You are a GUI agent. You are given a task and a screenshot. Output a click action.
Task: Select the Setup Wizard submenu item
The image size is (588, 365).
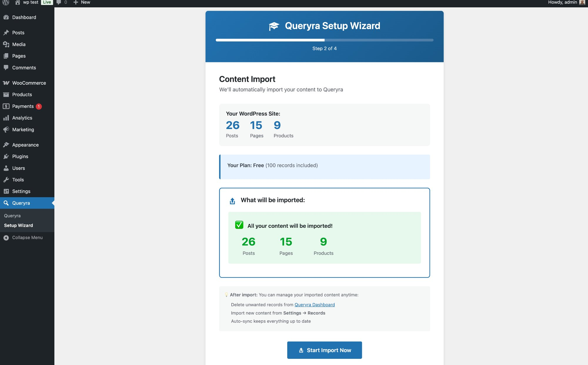19,225
